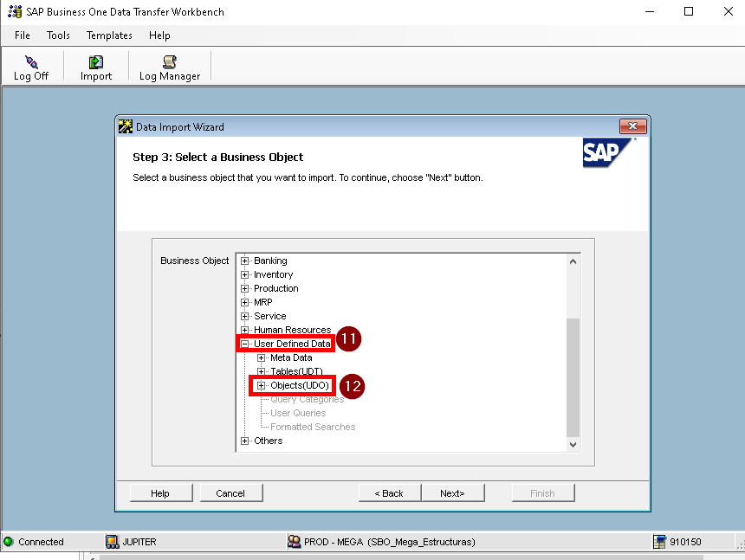The image size is (745, 560).
Task: Click the version icon beside 910150
Action: pyautogui.click(x=659, y=542)
